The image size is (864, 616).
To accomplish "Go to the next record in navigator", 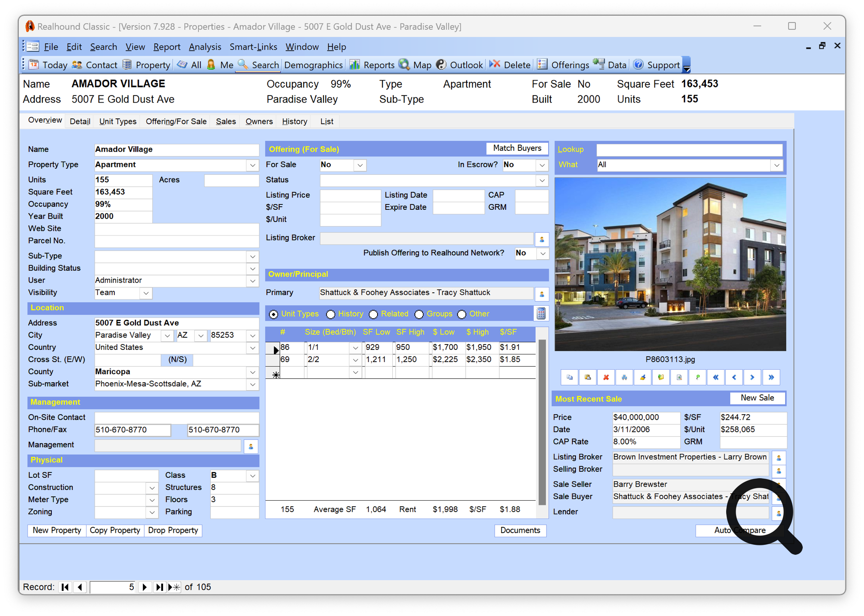I will [145, 587].
